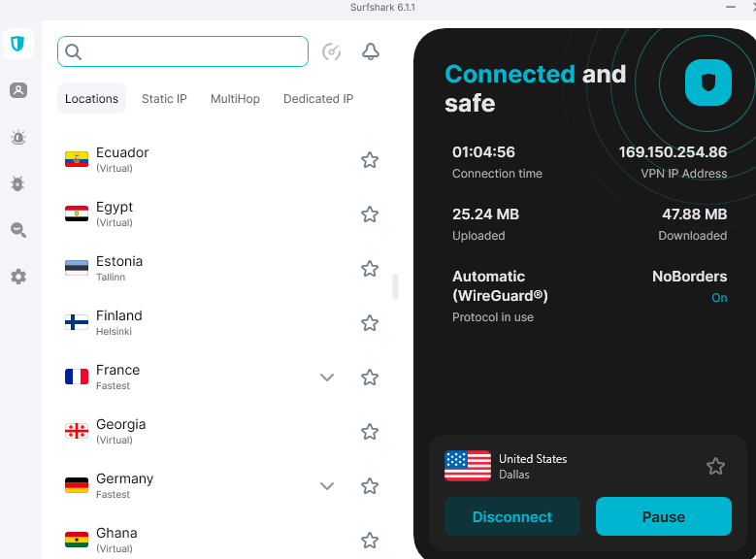Click United States Dallas connection label
756x559 pixels.
(533, 467)
